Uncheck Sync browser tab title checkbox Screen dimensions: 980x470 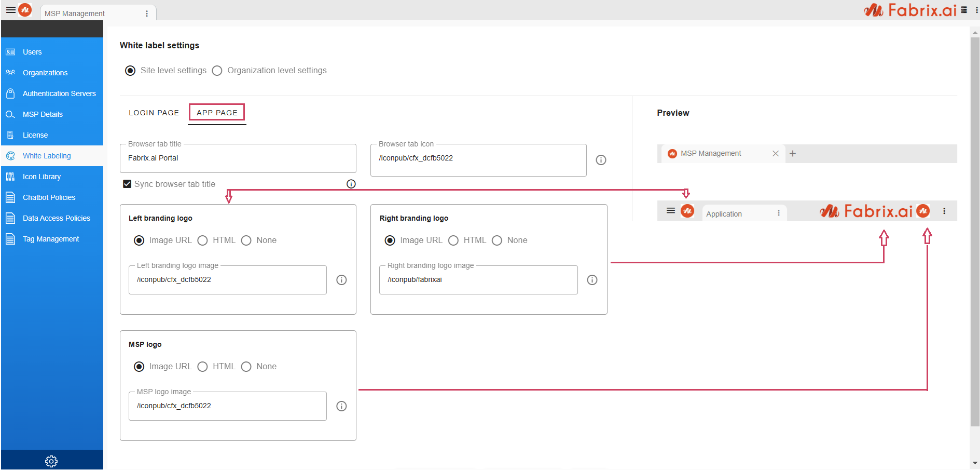click(127, 184)
